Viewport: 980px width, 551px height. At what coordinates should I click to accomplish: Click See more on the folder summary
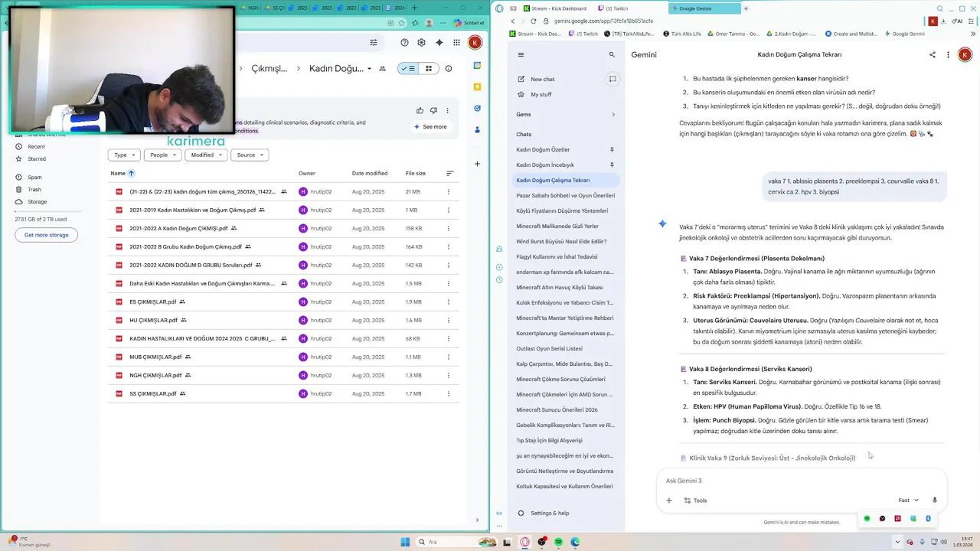point(431,127)
